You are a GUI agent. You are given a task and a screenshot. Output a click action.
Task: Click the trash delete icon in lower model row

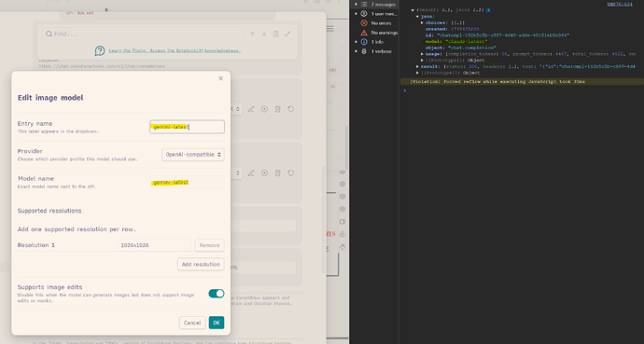tap(277, 173)
